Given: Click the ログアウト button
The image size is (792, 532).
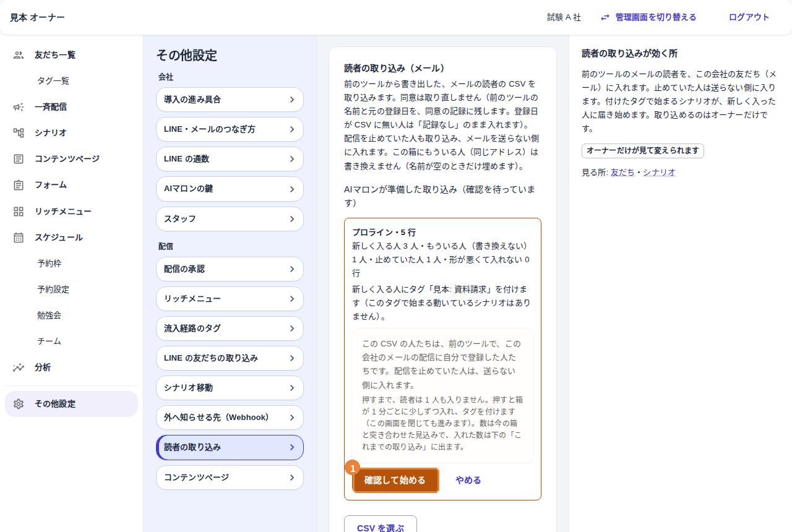Looking at the screenshot, I should click(749, 17).
